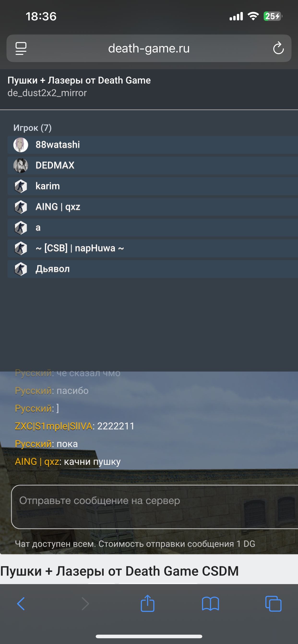Tap the DEDMAX player avatar
Screen dimensions: 298x644
tap(21, 166)
